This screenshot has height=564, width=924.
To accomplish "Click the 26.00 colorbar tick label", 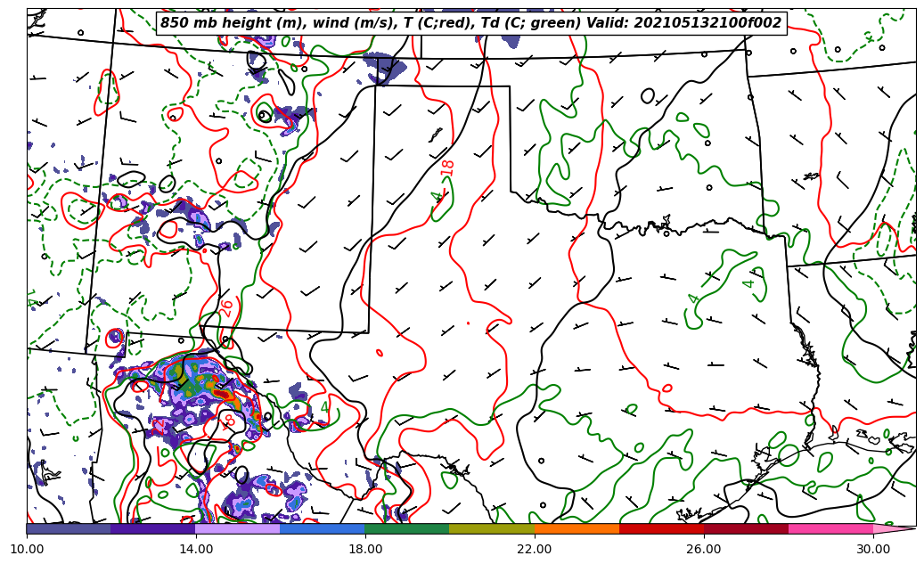I will pyautogui.click(x=704, y=549).
